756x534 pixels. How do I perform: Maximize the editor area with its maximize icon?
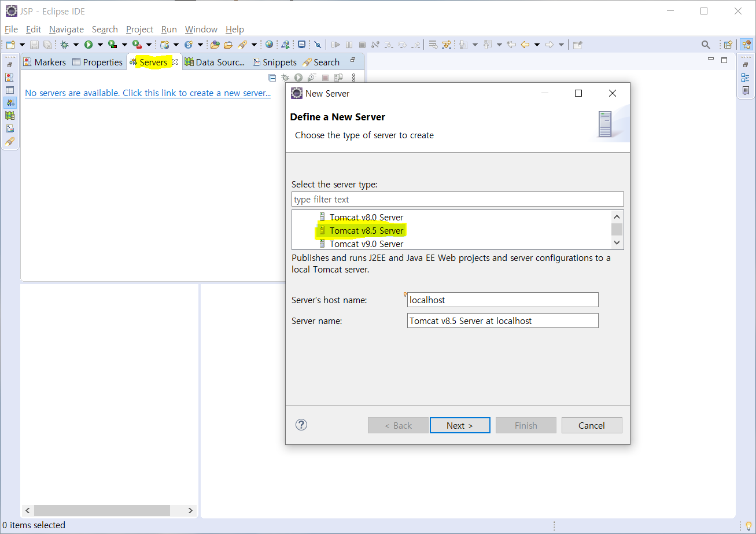tap(724, 60)
